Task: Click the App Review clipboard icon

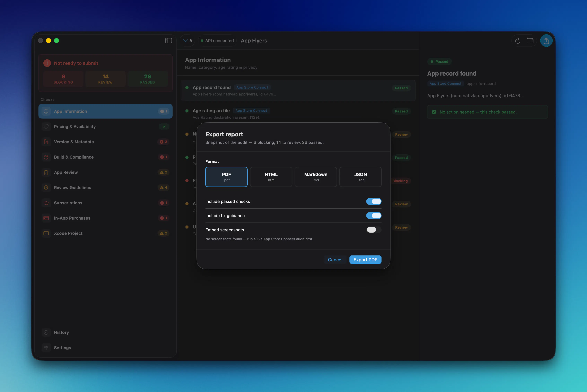Action: (x=46, y=172)
